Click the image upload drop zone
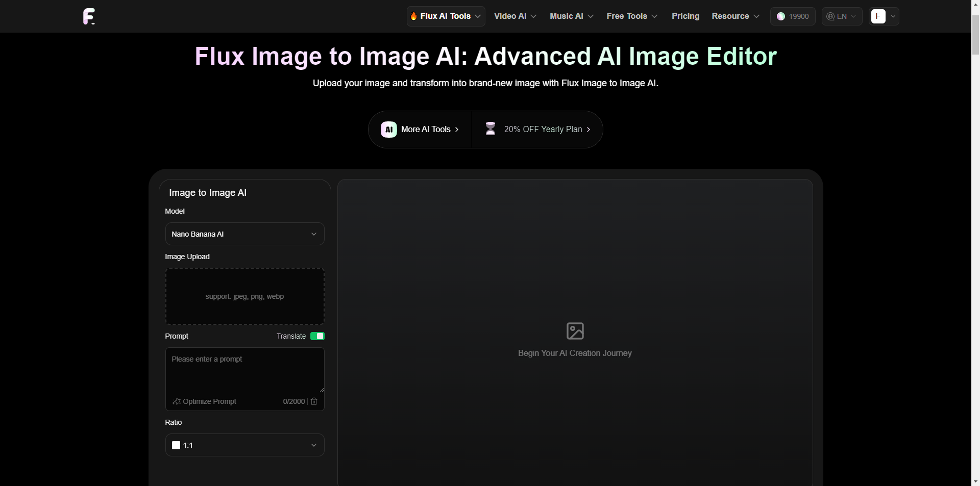The width and height of the screenshot is (980, 486). tap(244, 296)
